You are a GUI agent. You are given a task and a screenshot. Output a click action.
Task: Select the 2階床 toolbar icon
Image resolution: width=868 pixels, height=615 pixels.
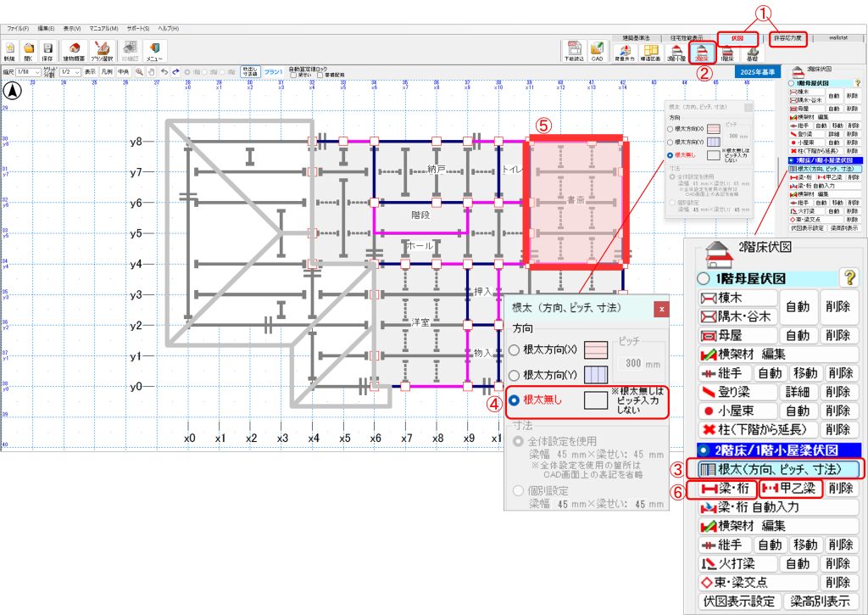[702, 53]
